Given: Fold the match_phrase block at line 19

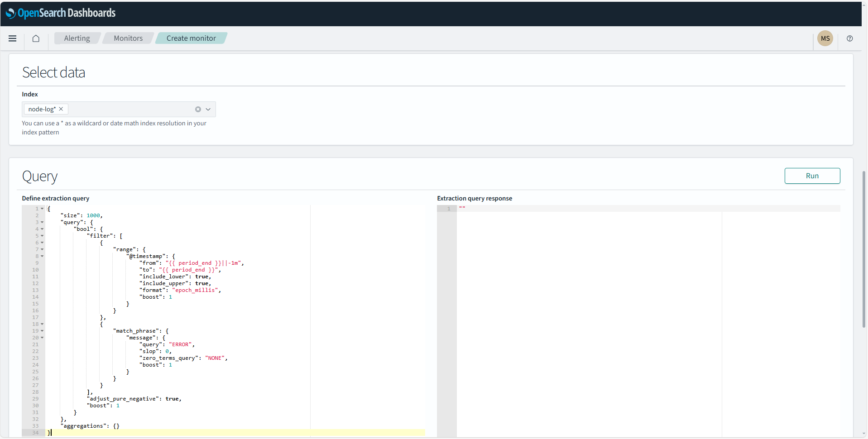Looking at the screenshot, I should [42, 331].
